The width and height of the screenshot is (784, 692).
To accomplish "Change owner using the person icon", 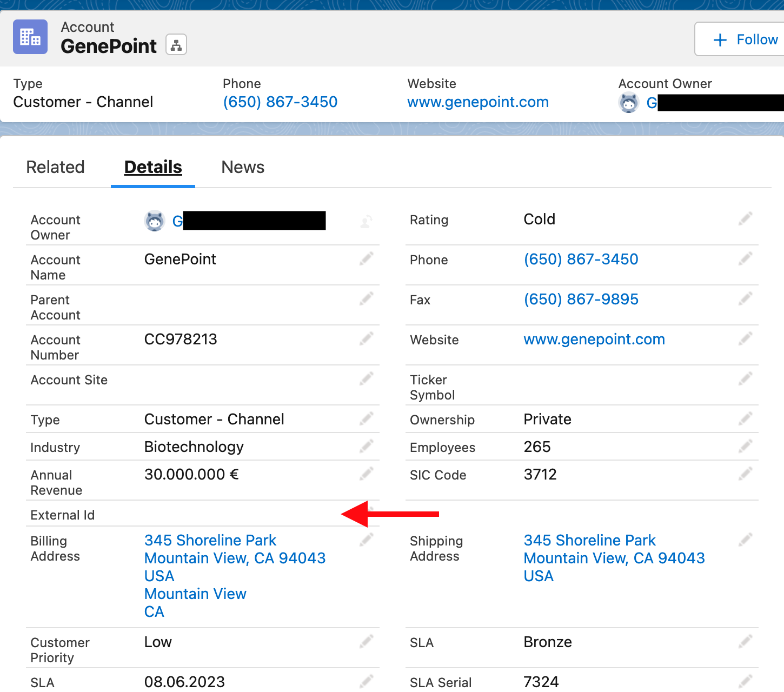I will tap(366, 221).
